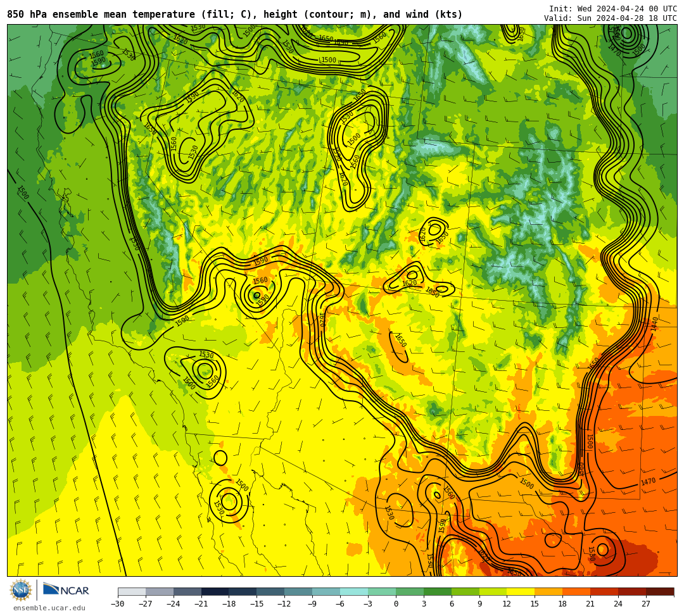Pick the colorbar swatch between −9 and −6
684x616 pixels.
point(326,591)
